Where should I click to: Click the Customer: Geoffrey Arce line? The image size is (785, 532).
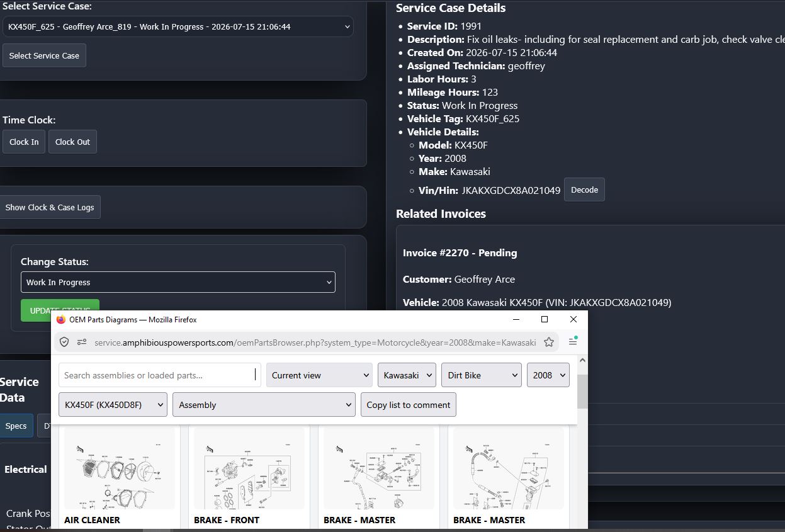pos(459,279)
